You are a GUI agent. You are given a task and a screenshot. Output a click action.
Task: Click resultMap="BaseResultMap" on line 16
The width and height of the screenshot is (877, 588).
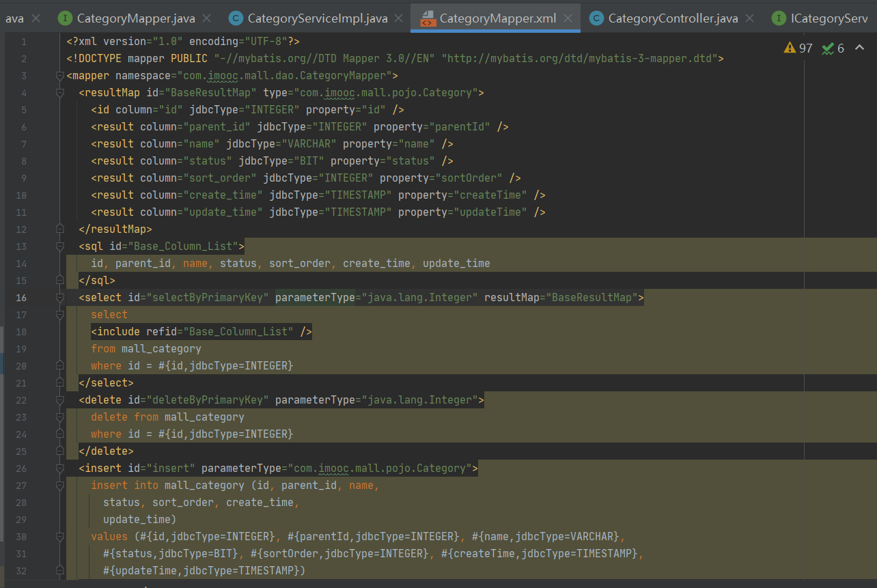[561, 298]
